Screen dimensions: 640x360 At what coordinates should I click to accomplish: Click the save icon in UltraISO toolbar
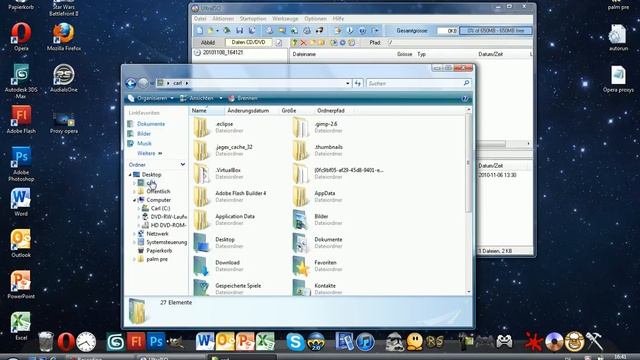click(240, 31)
